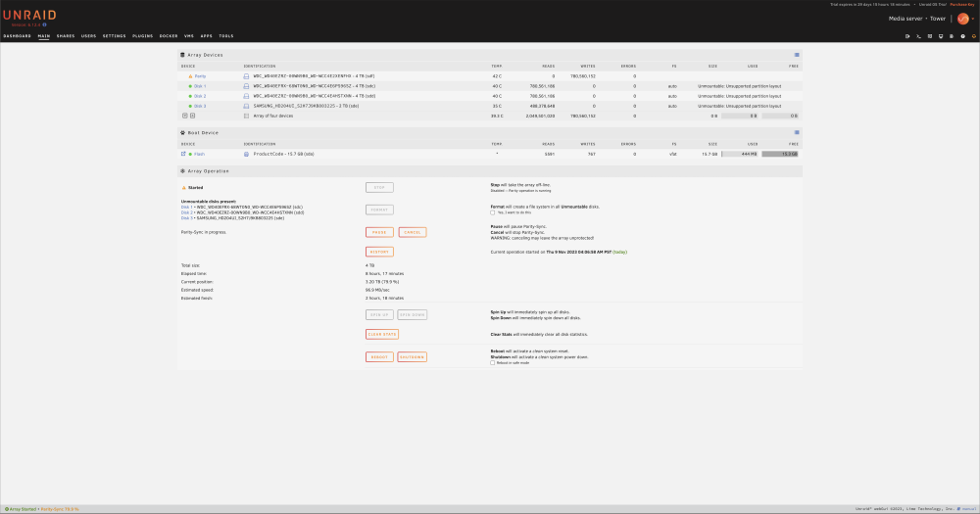Open the Docker menu

[169, 36]
